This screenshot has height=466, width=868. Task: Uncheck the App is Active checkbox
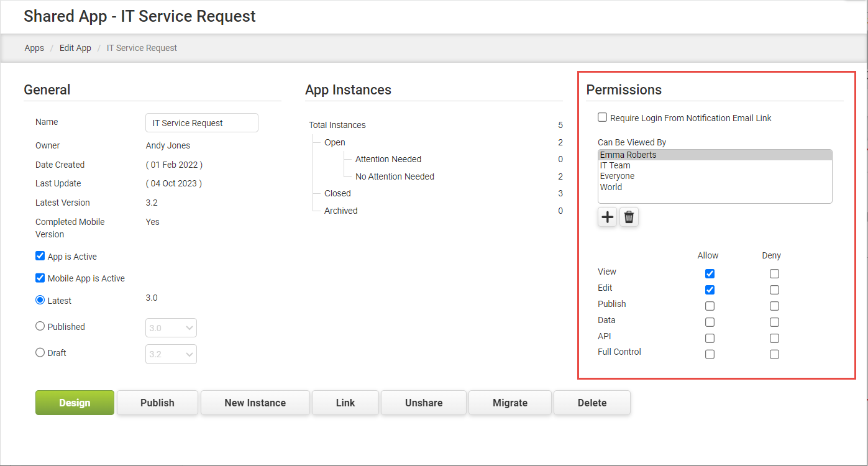[x=40, y=256]
